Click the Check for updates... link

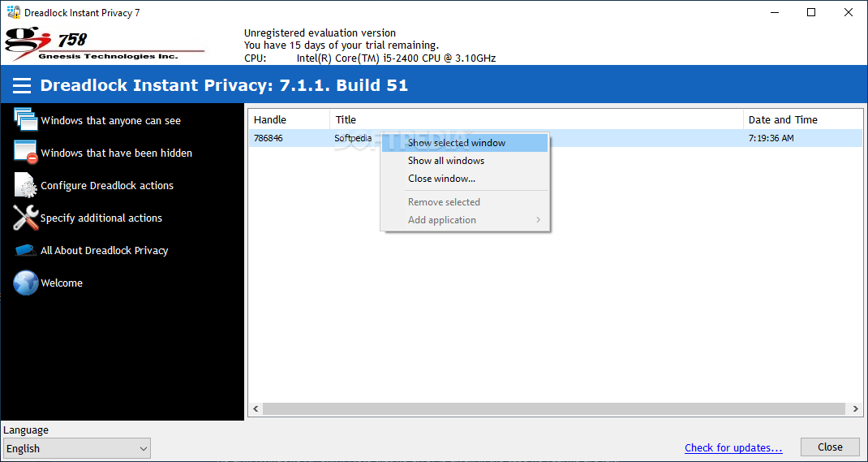(733, 447)
